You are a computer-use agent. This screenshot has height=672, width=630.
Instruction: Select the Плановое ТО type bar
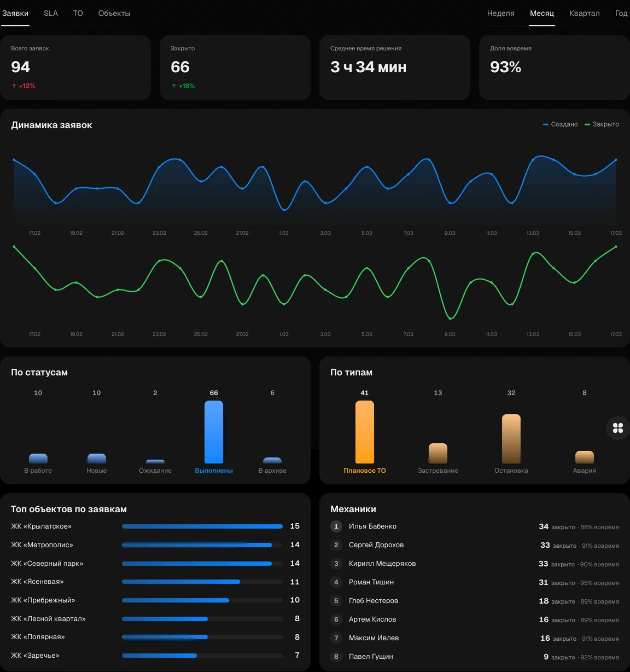point(365,432)
